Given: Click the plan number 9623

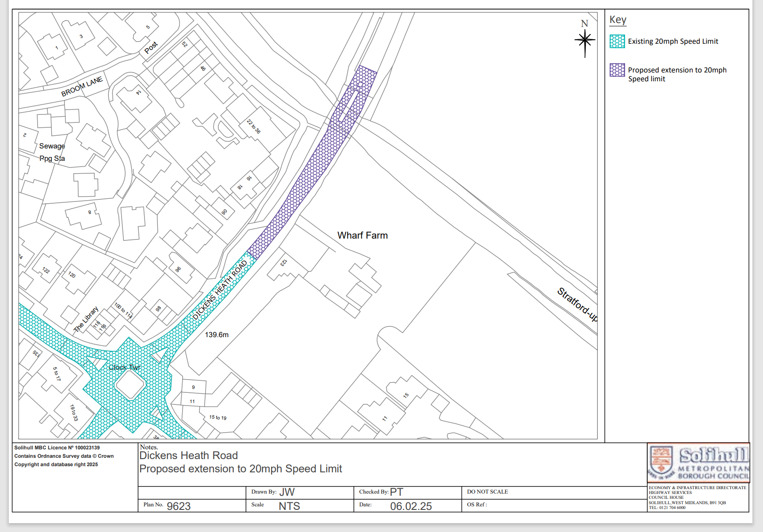Looking at the screenshot, I should pos(179,506).
